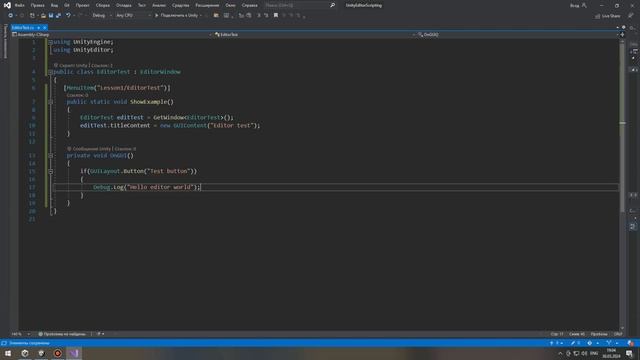Click the status bar pending changes pencil
640x360 pixels.
point(576,343)
